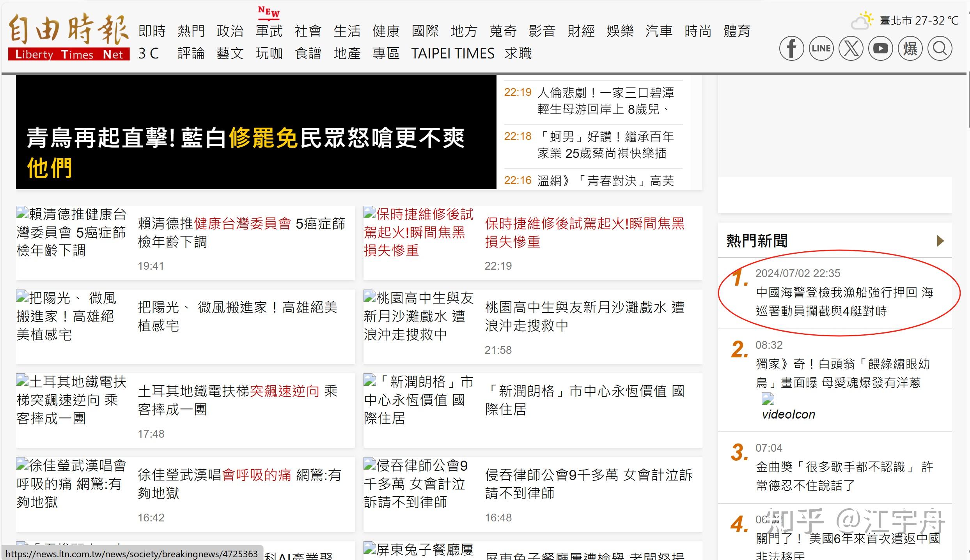This screenshot has width=970, height=560.
Task: Go to the 體育 section
Action: [737, 31]
